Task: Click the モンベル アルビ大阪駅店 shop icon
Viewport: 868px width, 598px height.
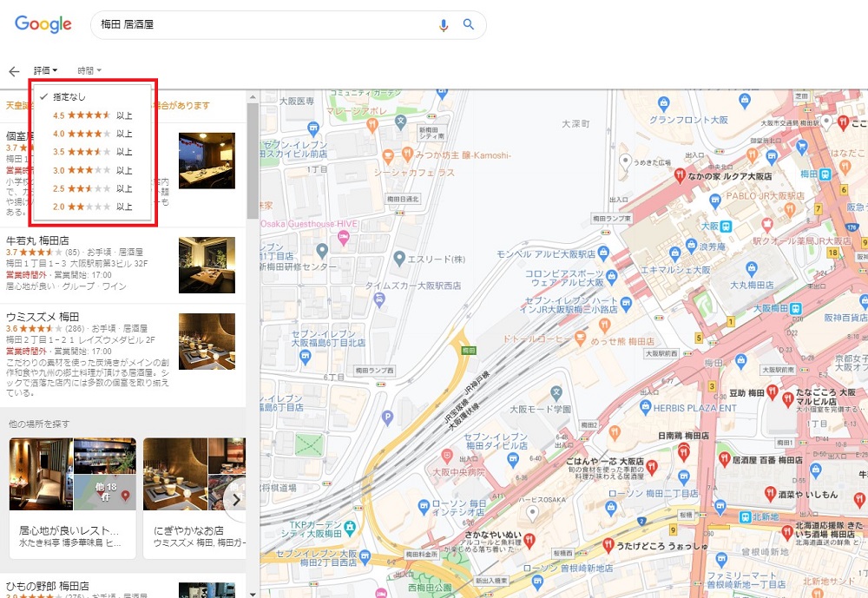Action: click(603, 253)
